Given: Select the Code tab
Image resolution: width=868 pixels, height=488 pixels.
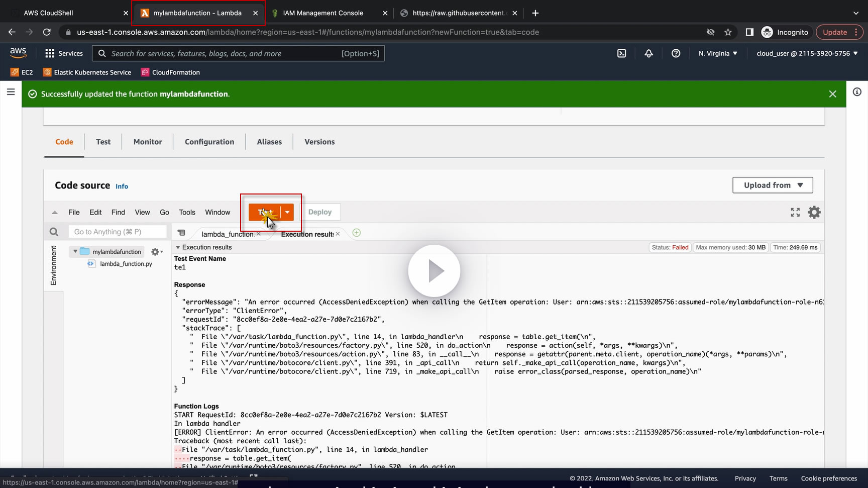Looking at the screenshot, I should [64, 142].
